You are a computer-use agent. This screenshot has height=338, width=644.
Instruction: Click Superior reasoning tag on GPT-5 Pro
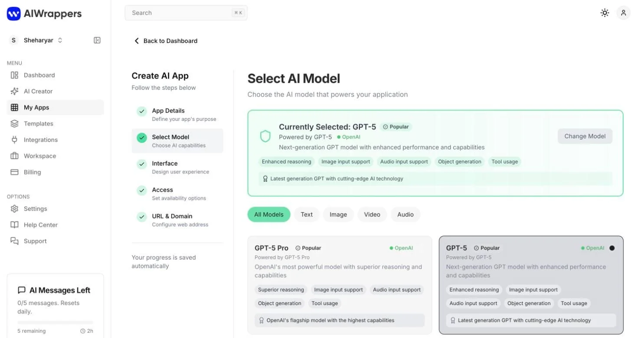281,290
